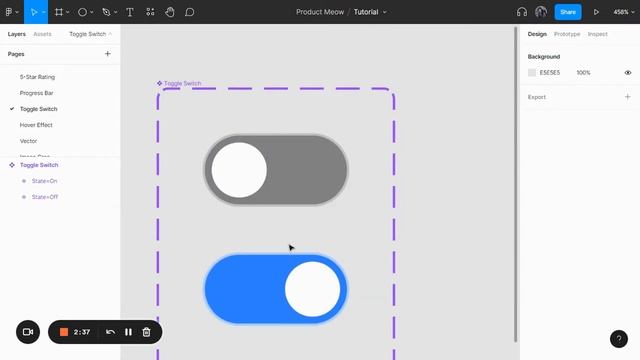Open the Move tool options dropdown
Screen dimensions: 640x360
tap(44, 12)
